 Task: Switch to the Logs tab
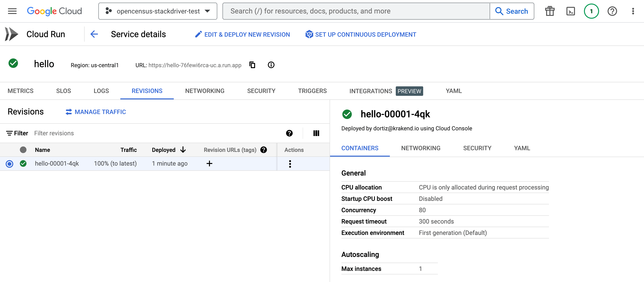tap(101, 91)
